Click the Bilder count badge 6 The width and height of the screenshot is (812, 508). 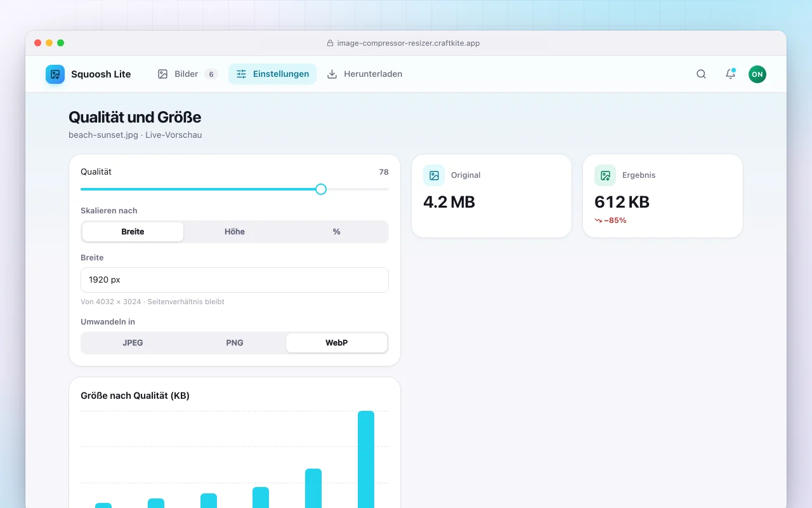211,74
